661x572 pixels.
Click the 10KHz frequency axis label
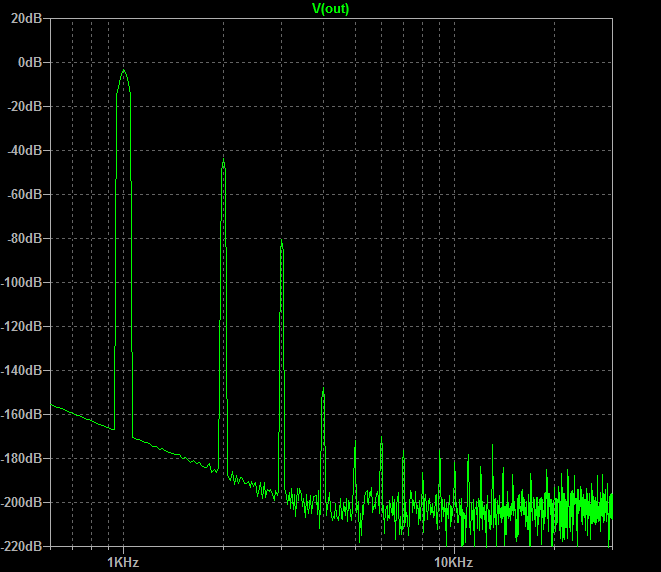pyautogui.click(x=454, y=562)
